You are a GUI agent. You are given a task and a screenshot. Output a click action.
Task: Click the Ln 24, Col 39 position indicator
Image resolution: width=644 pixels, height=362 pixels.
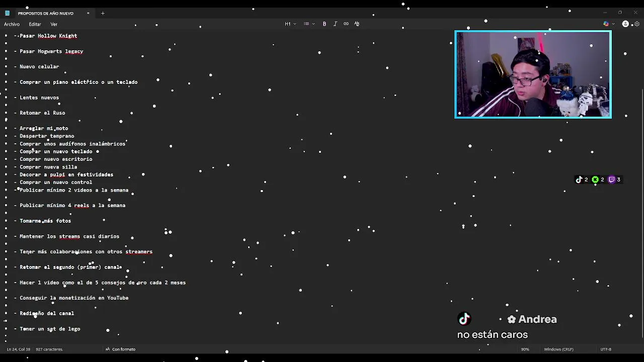[19, 349]
